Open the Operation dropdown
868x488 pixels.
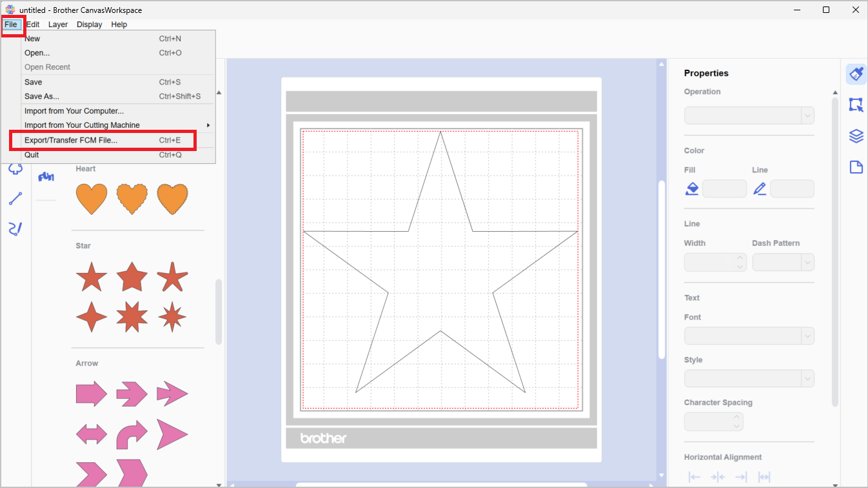click(749, 116)
